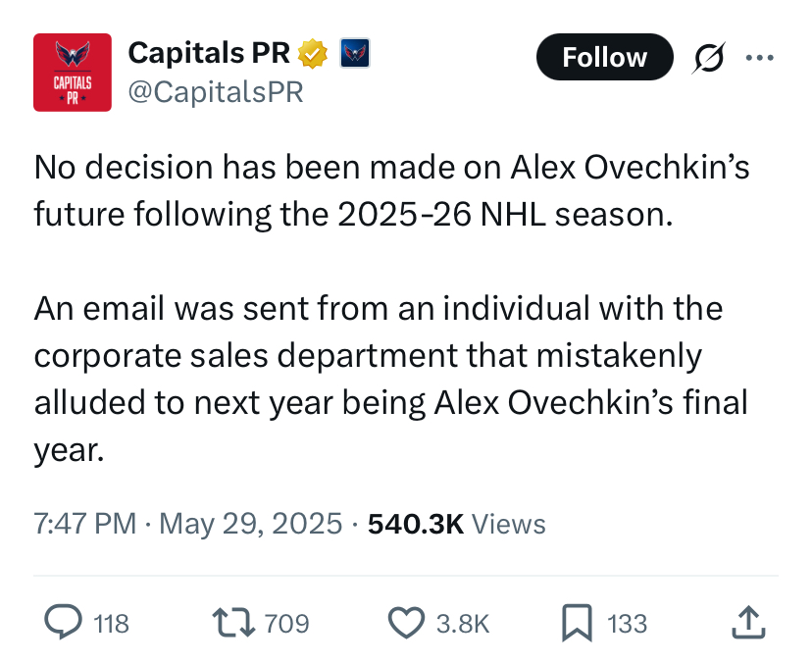The height and width of the screenshot is (664, 812).
Task: Open the three-dot more options menu
Action: click(x=760, y=58)
